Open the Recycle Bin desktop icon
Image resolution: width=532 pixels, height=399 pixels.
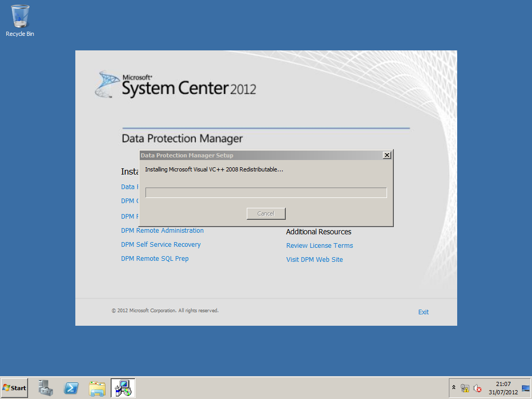(20, 21)
